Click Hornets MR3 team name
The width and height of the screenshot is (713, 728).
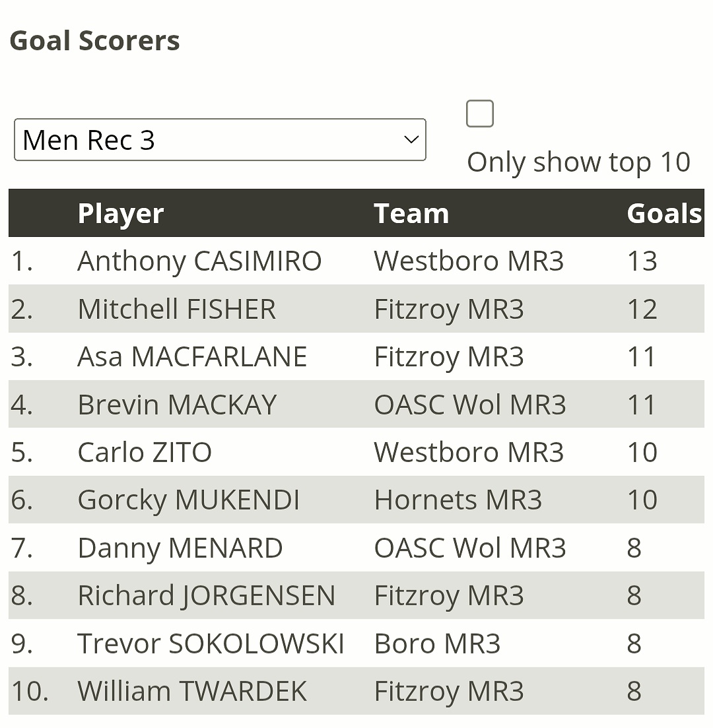click(458, 500)
